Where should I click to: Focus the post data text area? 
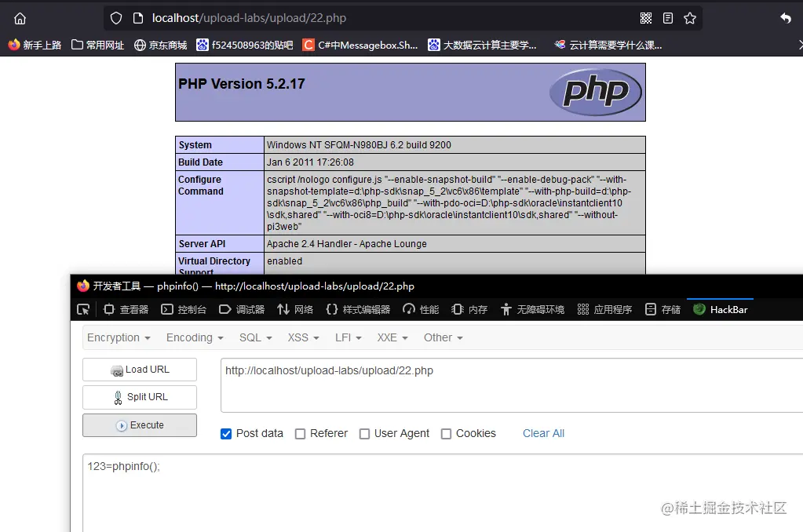tap(443, 493)
